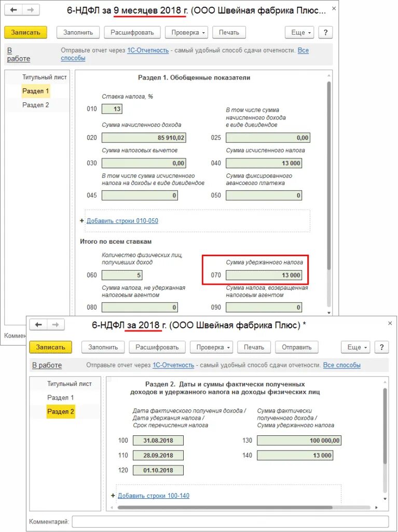
Task: Open help (?) in 9-month report window
Action: click(x=325, y=33)
